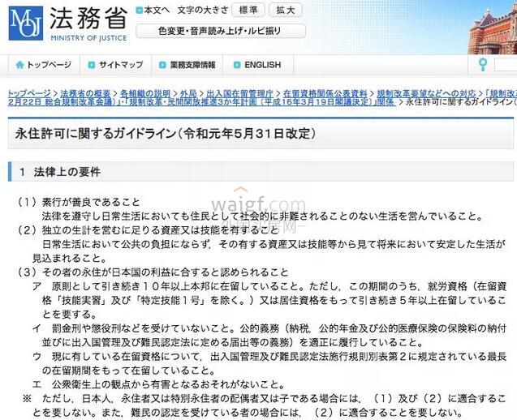The image size is (517, 420).
Task: Click section heading 1 法律上の要件
Action: coord(60,172)
